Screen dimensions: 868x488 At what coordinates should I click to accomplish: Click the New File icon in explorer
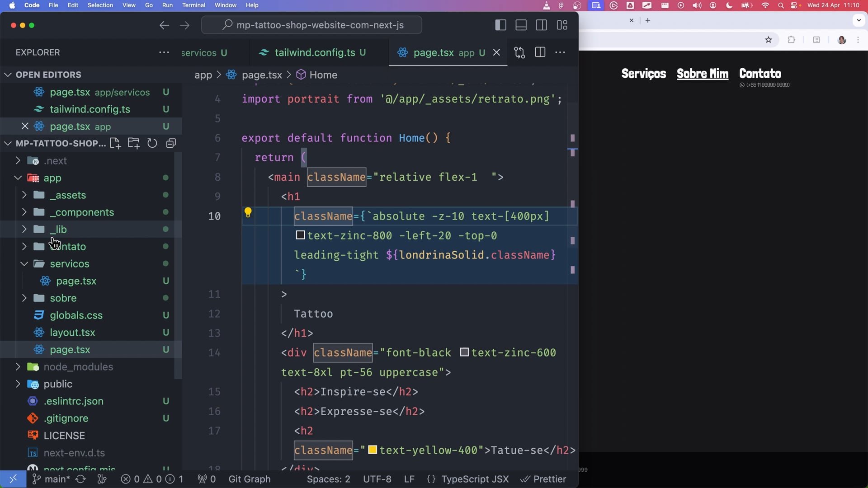click(115, 143)
